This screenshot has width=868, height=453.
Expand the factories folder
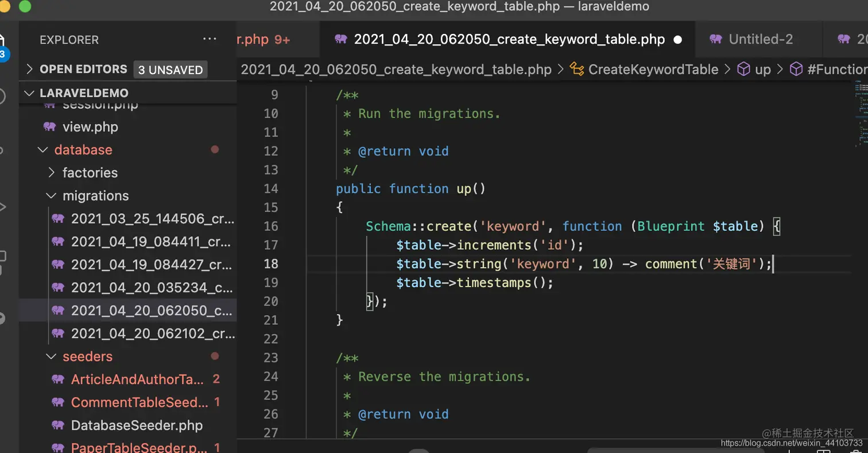pyautogui.click(x=52, y=173)
